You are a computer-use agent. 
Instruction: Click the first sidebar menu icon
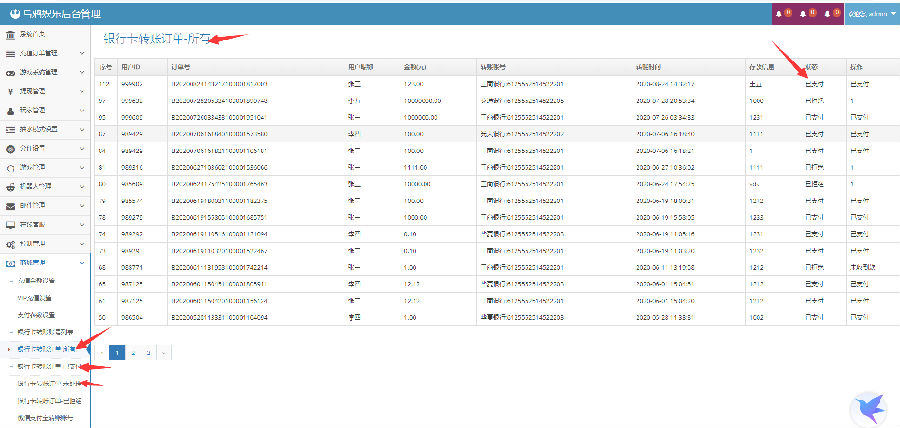click(x=10, y=34)
